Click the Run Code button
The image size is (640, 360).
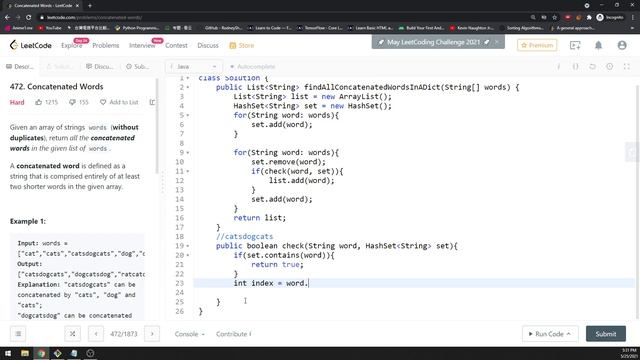(x=550, y=334)
